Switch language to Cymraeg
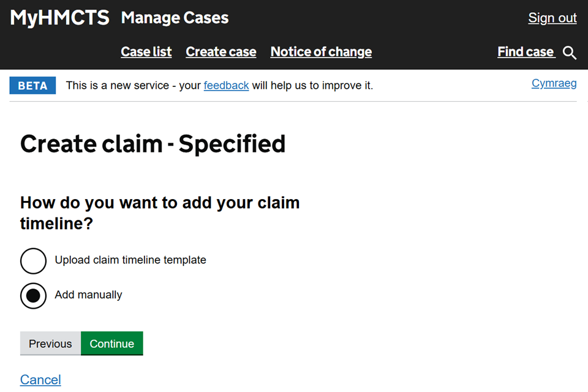 (x=554, y=83)
